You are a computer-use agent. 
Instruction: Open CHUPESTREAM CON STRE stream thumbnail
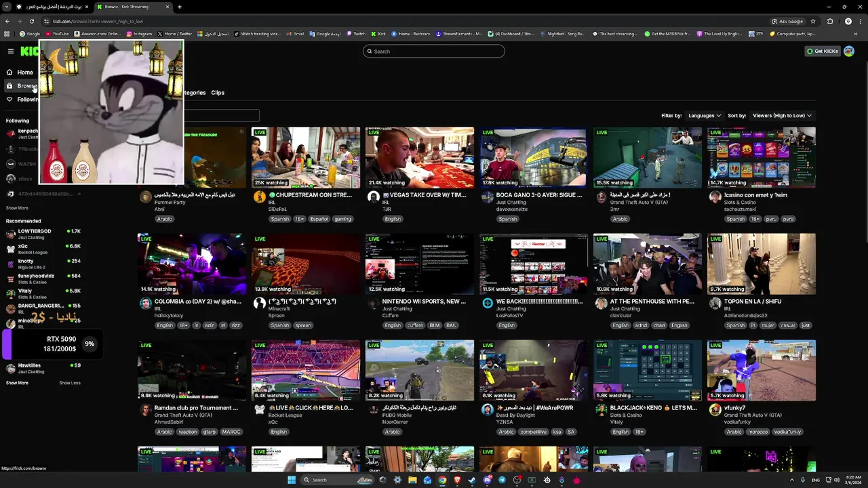click(x=306, y=157)
